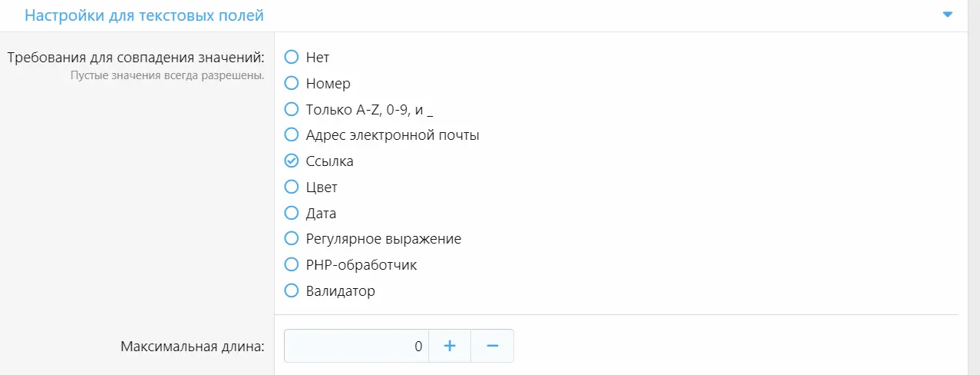The width and height of the screenshot is (980, 375).
Task: Click the checked 'Ссылка' radio button
Action: pyautogui.click(x=291, y=161)
